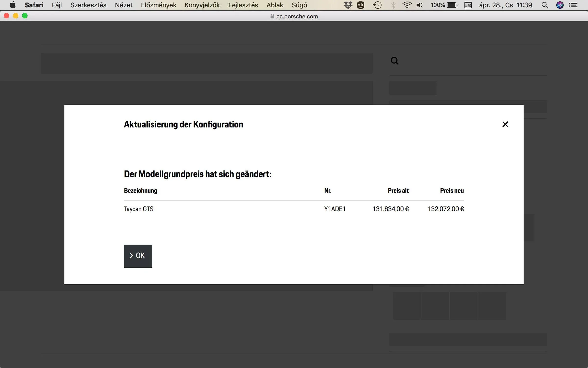Open the Fájl menu

pyautogui.click(x=57, y=5)
